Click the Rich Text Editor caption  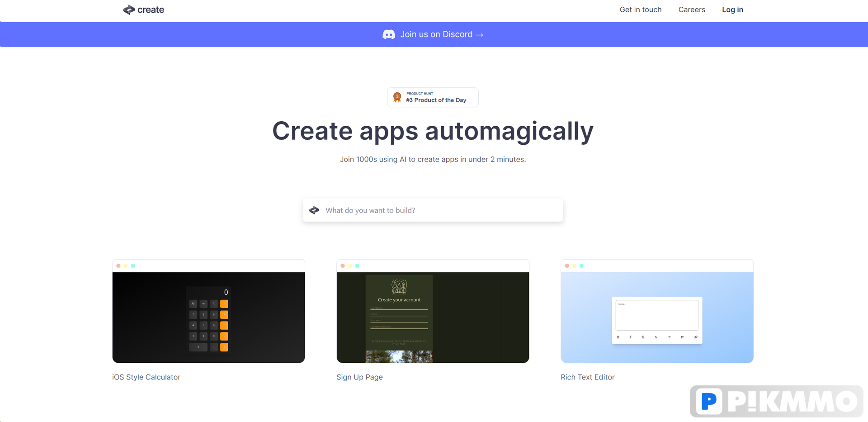(587, 377)
